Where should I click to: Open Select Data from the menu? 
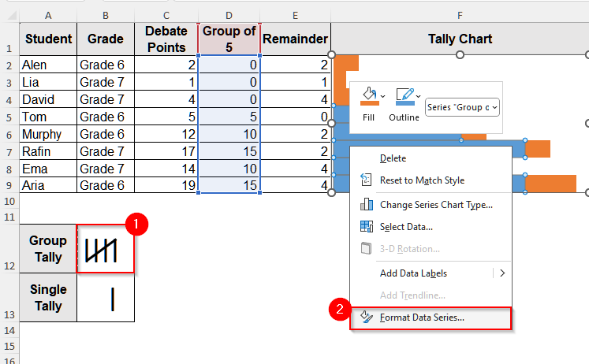406,227
